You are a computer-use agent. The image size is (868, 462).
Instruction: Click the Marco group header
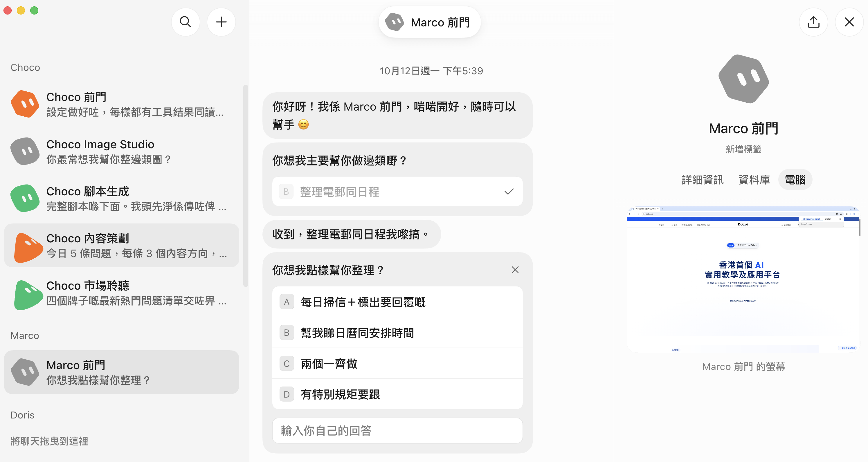pos(25,335)
